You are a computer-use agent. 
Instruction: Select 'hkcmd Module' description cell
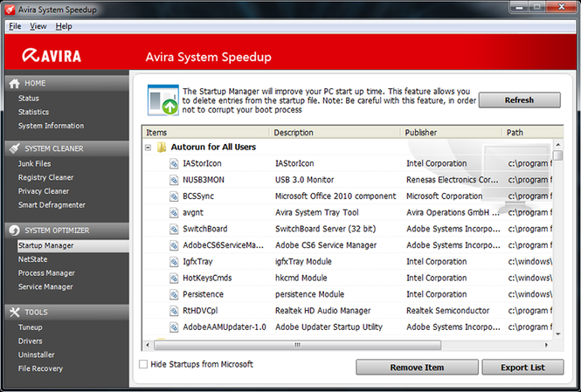pos(301,278)
